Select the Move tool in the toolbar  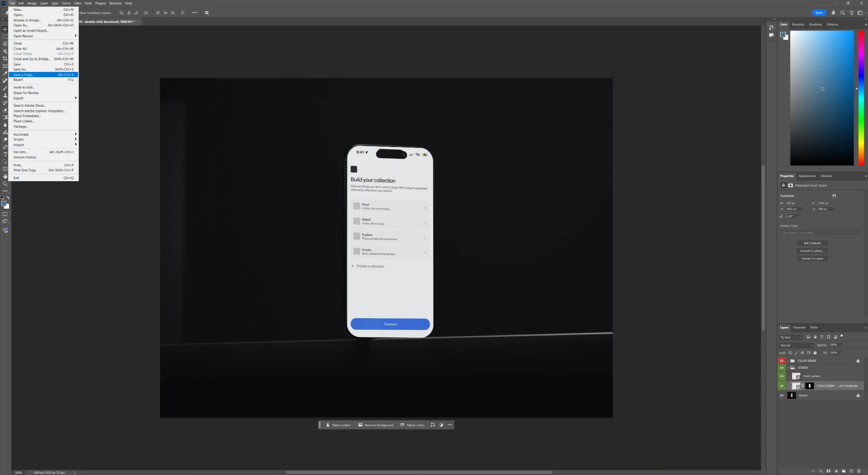point(5,29)
